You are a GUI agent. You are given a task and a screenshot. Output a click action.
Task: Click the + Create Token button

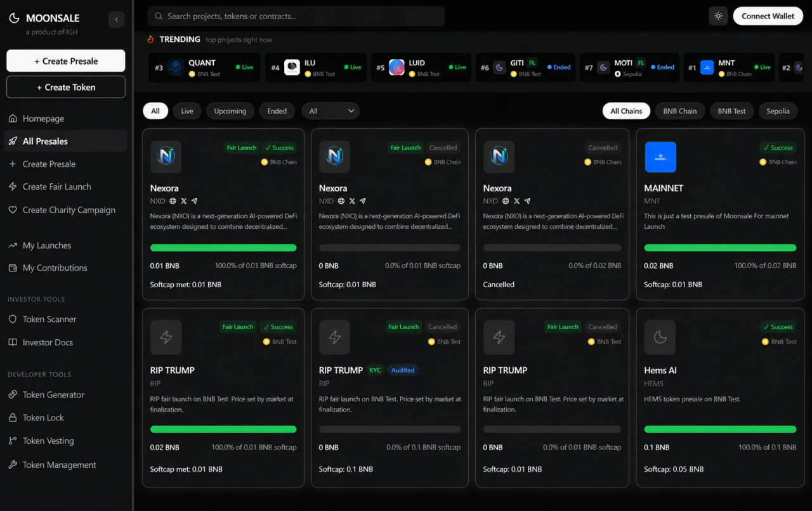click(66, 87)
